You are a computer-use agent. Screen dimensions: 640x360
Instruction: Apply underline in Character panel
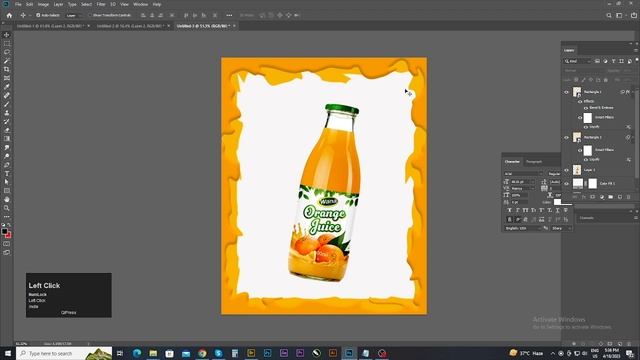[558, 210]
